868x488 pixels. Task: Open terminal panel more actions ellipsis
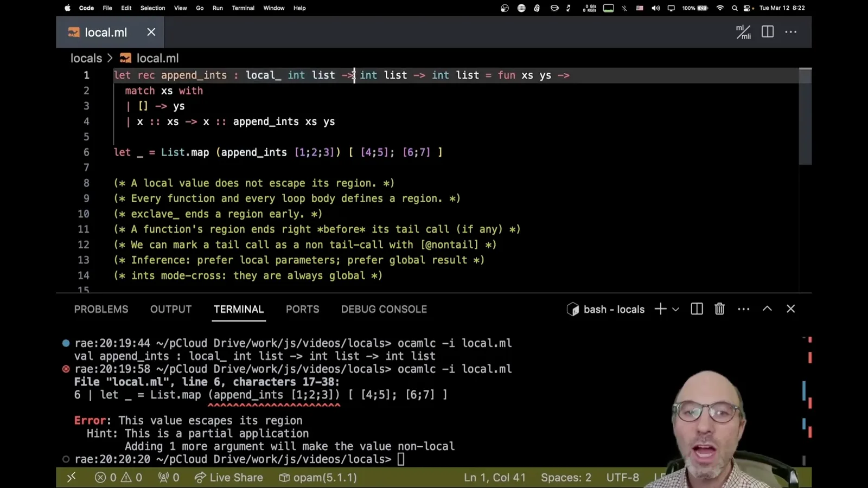[744, 309]
